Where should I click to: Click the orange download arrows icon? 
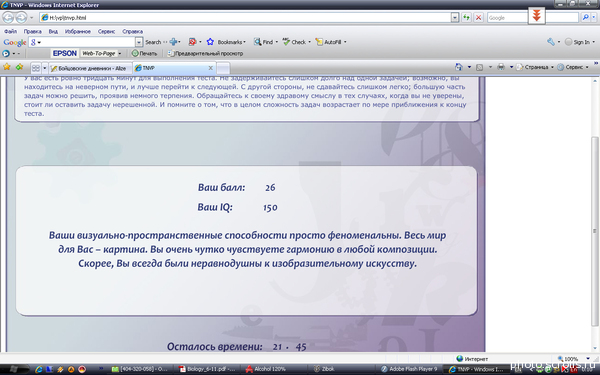click(536, 16)
